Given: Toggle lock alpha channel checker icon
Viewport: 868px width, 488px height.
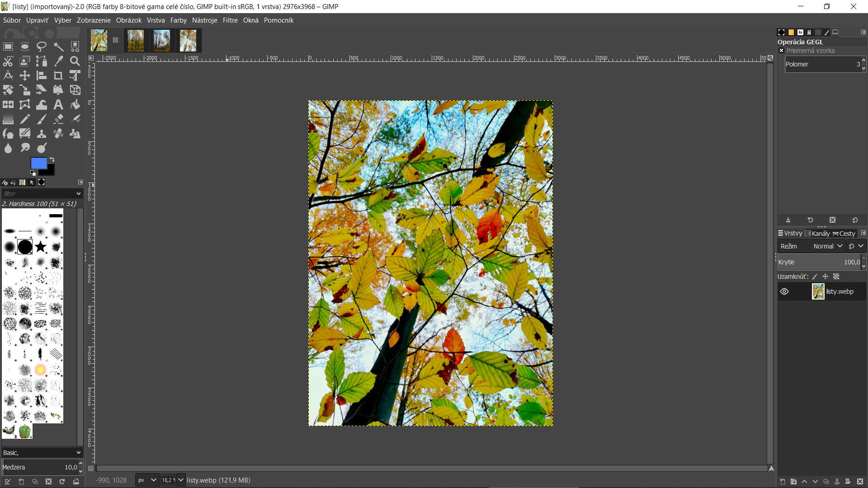Looking at the screenshot, I should coord(836,277).
